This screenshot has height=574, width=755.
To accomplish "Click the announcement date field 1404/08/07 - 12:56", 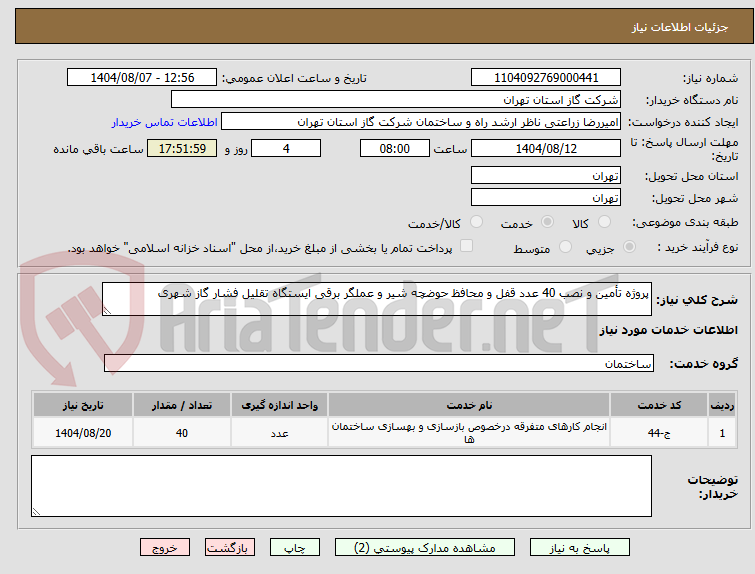I will click(142, 78).
